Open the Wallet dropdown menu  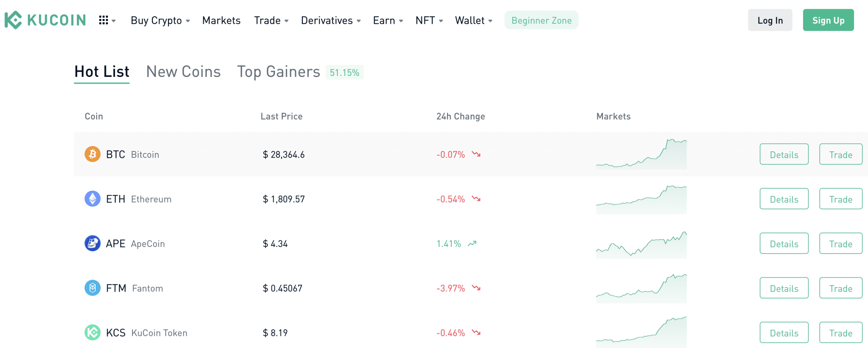click(473, 21)
